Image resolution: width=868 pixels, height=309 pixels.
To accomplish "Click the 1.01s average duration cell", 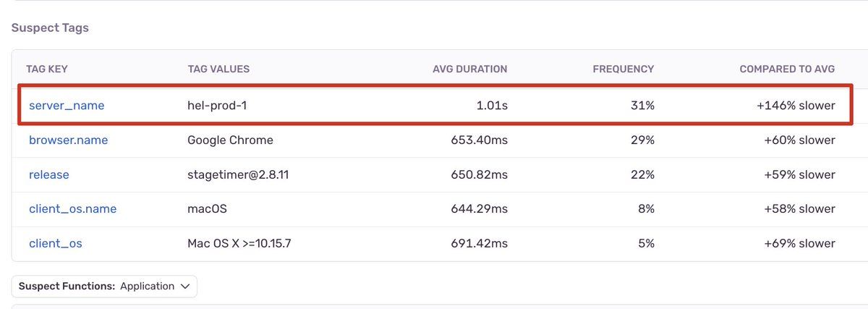I will (492, 106).
